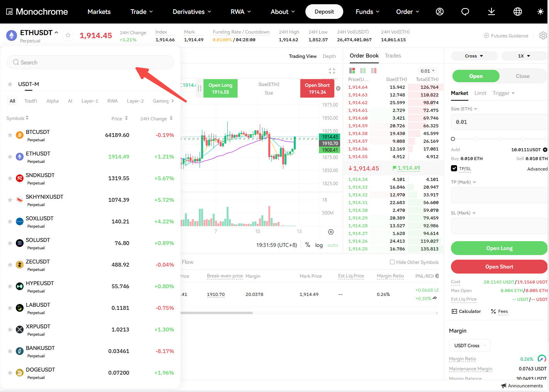Sort by Price using its sort arrows
The height and width of the screenshot is (392, 549).
tap(126, 118)
